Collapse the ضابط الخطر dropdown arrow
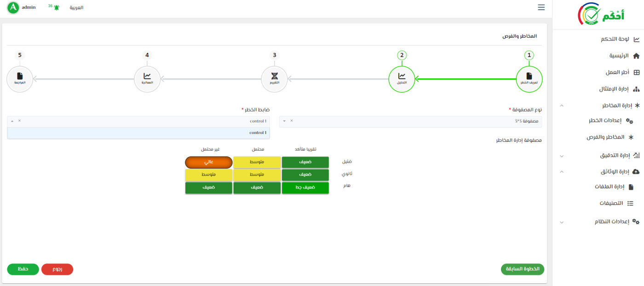The height and width of the screenshot is (286, 644). (x=12, y=121)
